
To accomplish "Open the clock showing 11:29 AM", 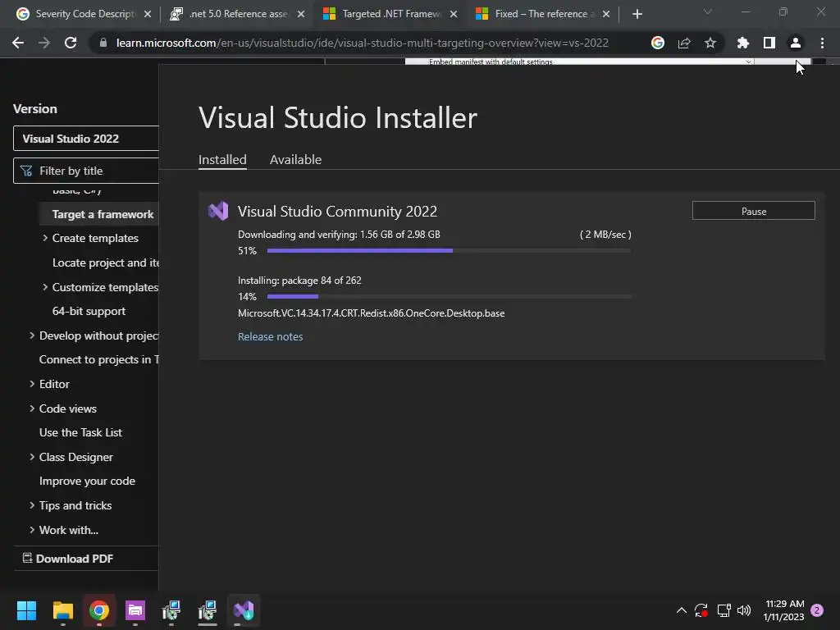I will [784, 610].
